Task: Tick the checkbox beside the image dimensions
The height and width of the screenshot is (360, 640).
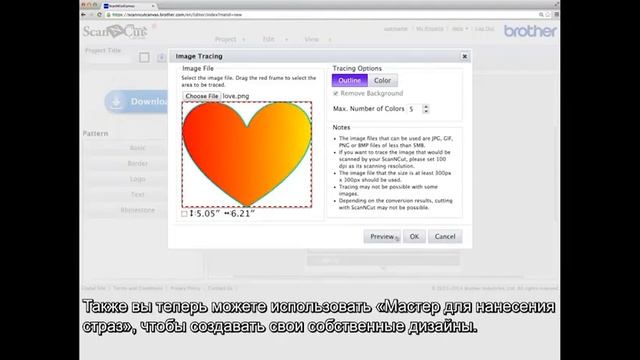Action: (184, 213)
